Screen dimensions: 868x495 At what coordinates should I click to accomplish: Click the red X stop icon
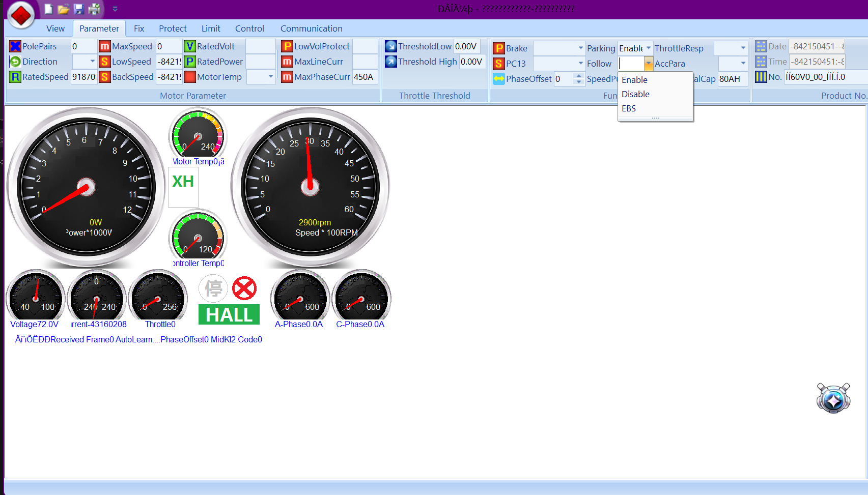point(244,288)
